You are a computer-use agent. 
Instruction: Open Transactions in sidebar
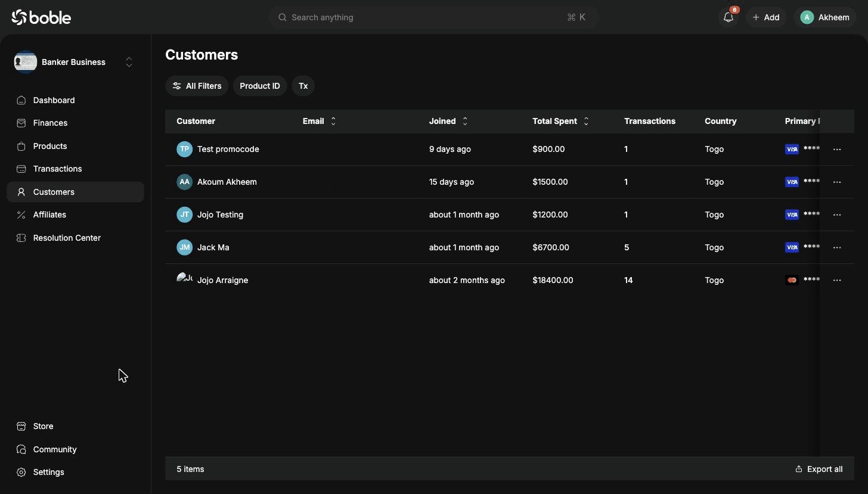pyautogui.click(x=75, y=169)
